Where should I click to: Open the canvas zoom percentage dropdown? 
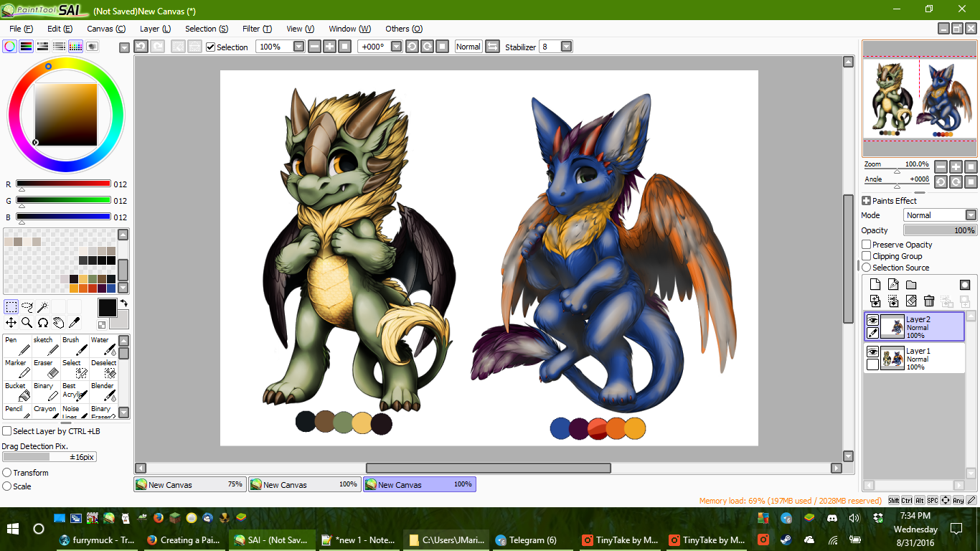coord(299,47)
